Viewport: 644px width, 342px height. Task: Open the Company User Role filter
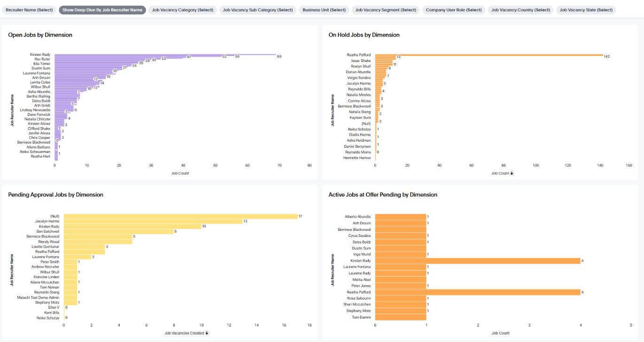454,9
